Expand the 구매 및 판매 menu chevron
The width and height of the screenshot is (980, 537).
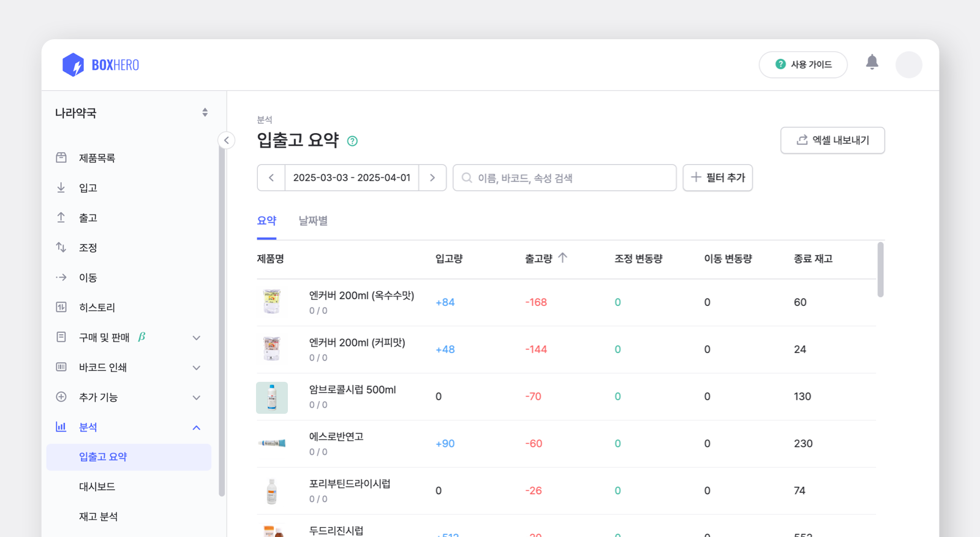pyautogui.click(x=197, y=338)
